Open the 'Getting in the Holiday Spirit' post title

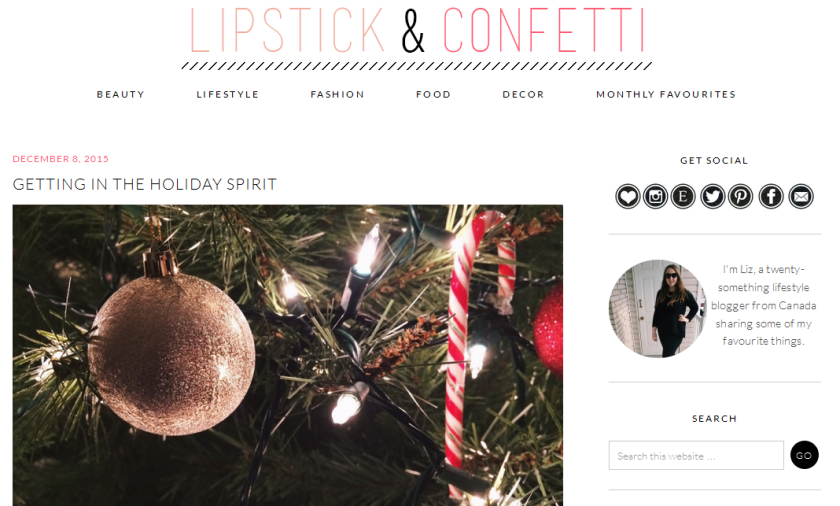click(x=145, y=184)
